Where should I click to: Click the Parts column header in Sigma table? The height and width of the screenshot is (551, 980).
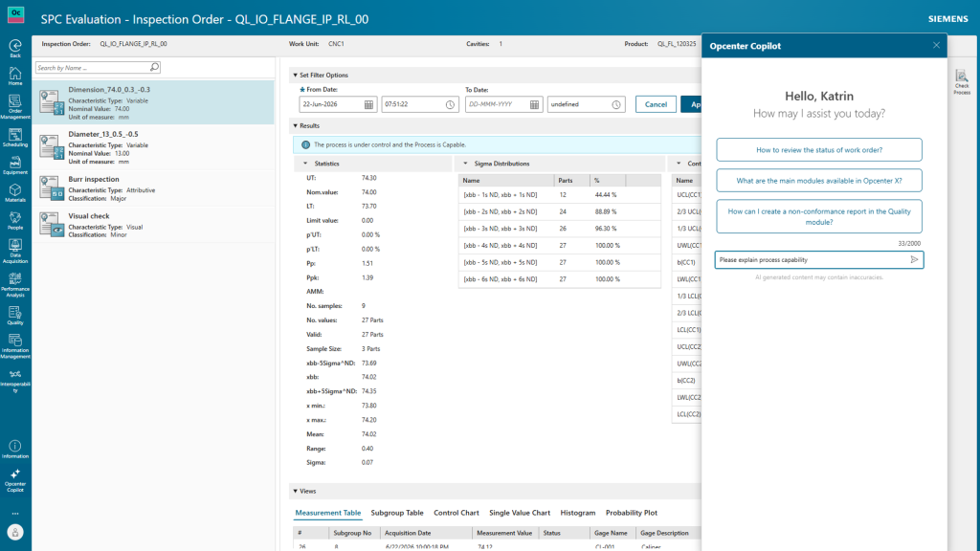[571, 180]
